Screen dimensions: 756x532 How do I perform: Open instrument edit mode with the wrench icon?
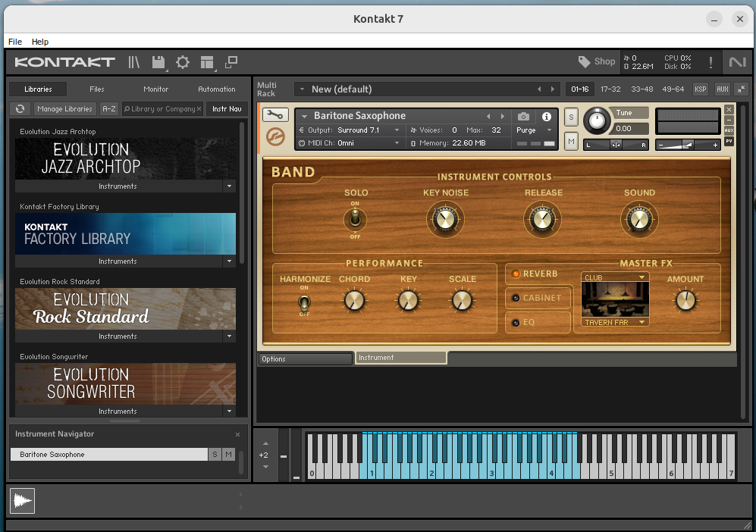pyautogui.click(x=275, y=114)
